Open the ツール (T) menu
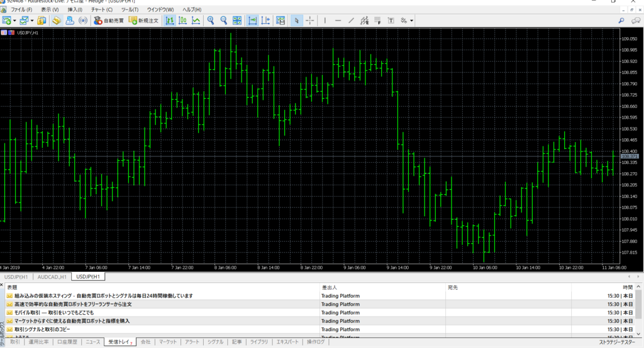 [130, 9]
